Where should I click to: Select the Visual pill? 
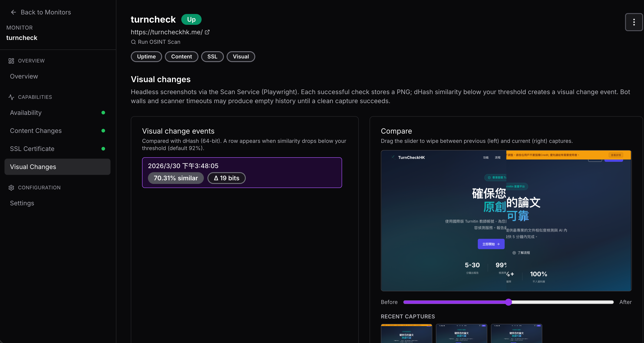241,57
